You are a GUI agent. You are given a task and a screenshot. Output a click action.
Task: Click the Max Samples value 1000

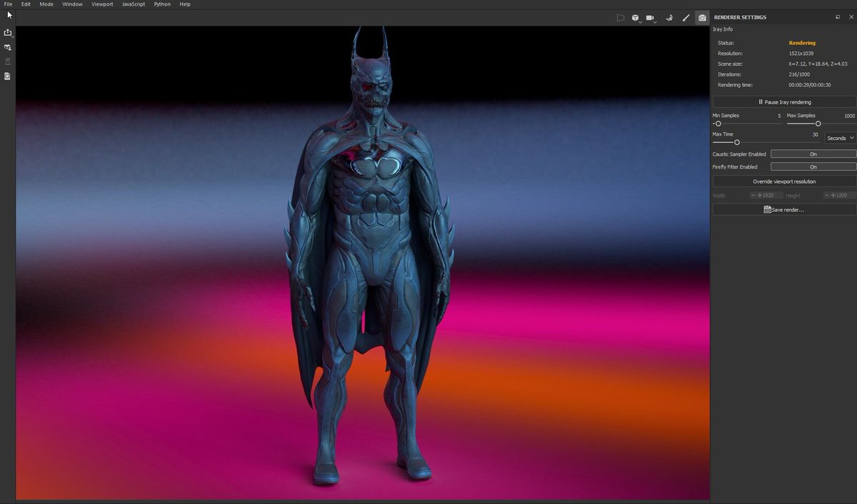849,116
